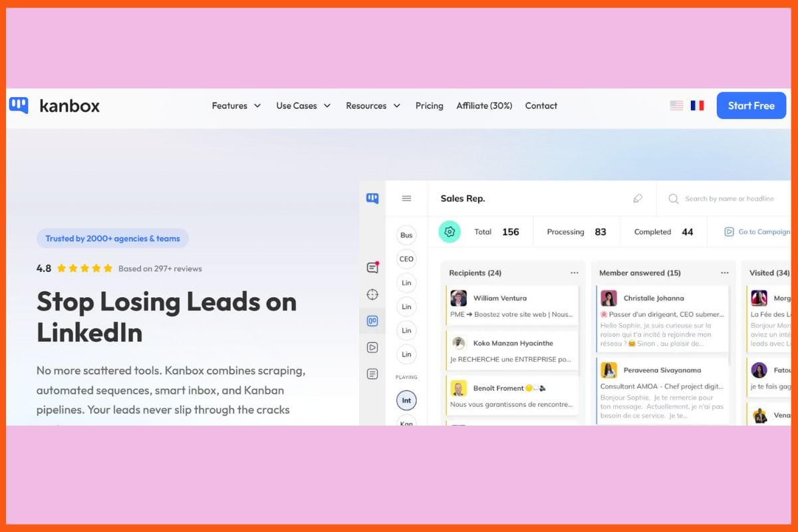Edit the Sales Rep. pipeline name with pencil icon
798x532 pixels.
tap(638, 198)
